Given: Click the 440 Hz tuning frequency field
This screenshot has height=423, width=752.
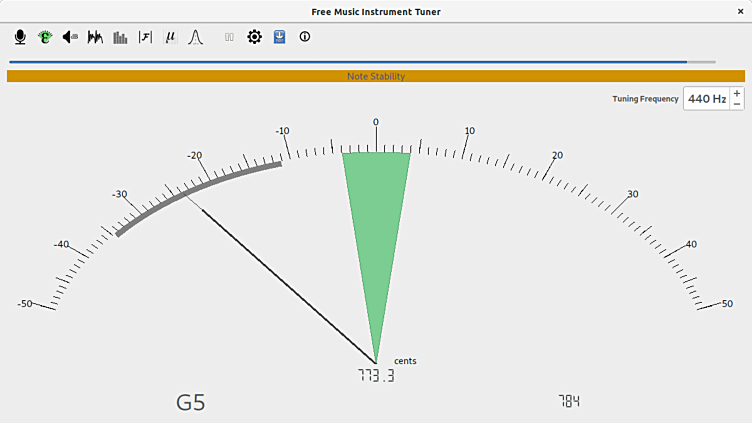Looking at the screenshot, I should [706, 99].
